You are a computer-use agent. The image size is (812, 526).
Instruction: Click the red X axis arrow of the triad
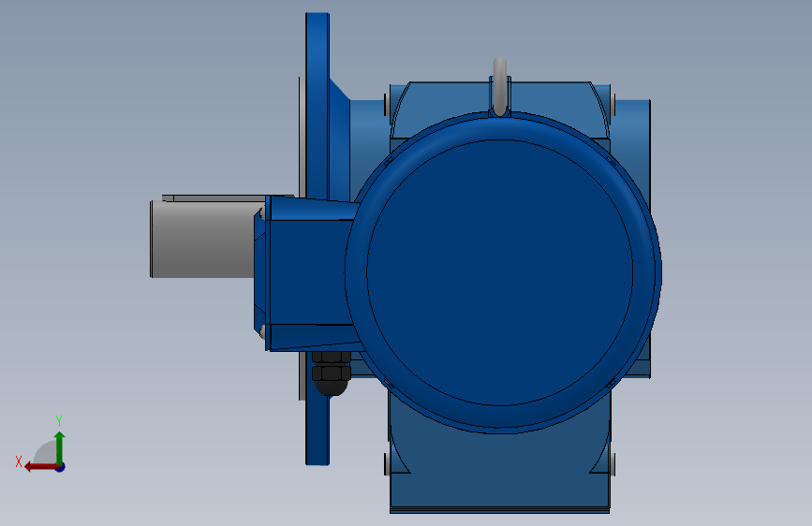[x=40, y=467]
